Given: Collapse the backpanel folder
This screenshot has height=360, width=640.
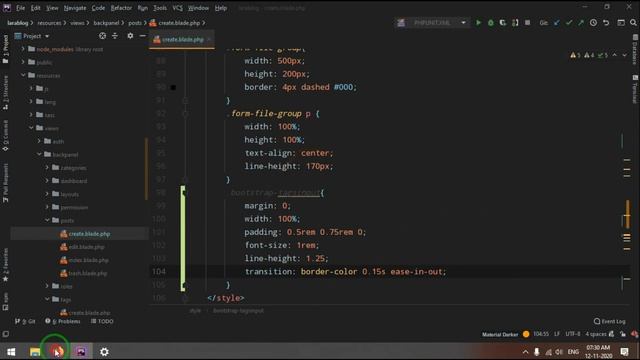Looking at the screenshot, I should [x=39, y=154].
